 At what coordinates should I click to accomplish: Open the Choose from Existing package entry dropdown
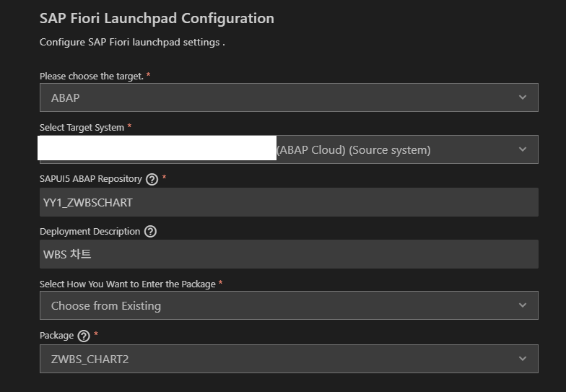(x=289, y=305)
